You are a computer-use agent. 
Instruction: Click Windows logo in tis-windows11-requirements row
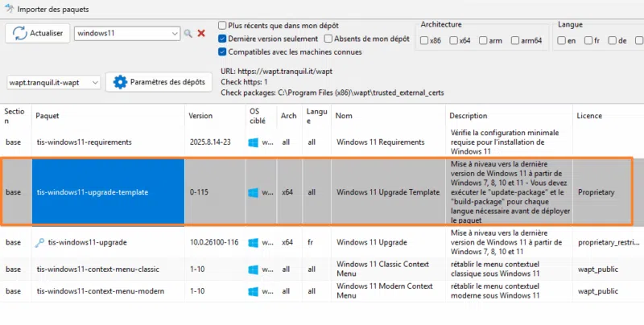(x=254, y=142)
